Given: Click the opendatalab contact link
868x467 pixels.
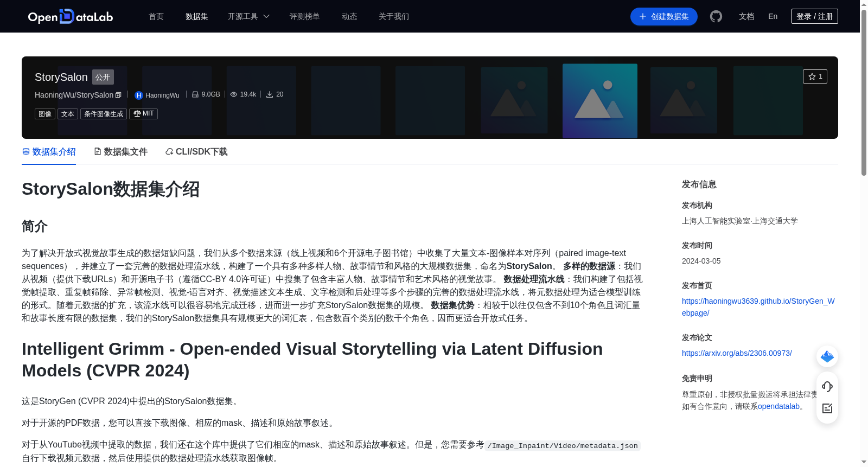Looking at the screenshot, I should tap(778, 406).
